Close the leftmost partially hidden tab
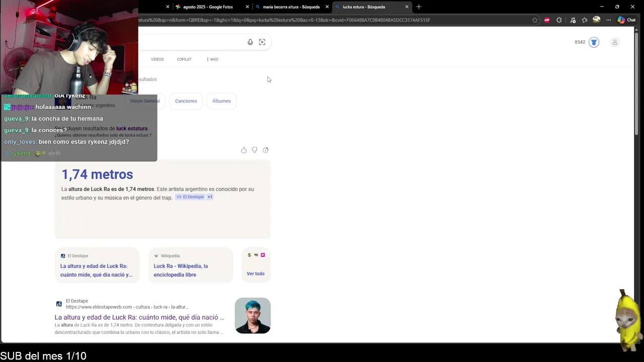 click(x=168, y=7)
